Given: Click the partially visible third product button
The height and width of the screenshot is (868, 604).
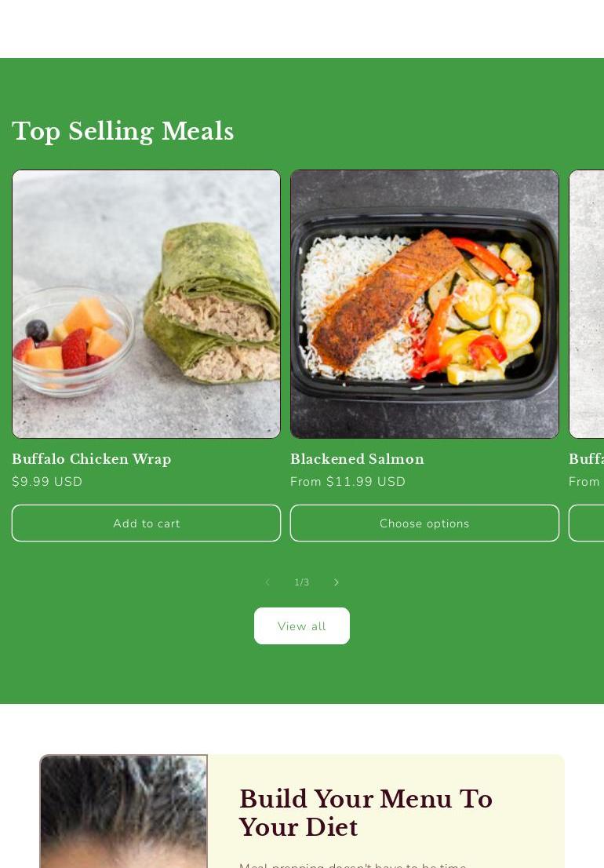Looking at the screenshot, I should click(x=586, y=523).
